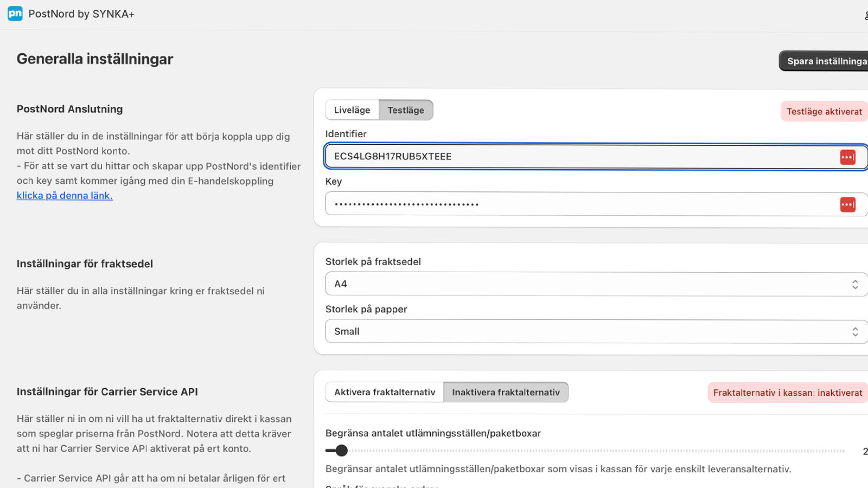
Task: Click the 'Generalla inställningar' heading
Action: (95, 59)
